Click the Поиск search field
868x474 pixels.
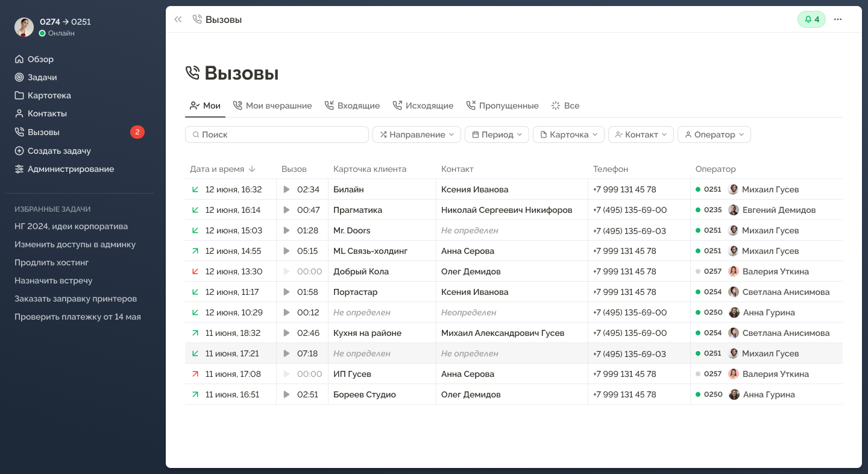pos(277,134)
